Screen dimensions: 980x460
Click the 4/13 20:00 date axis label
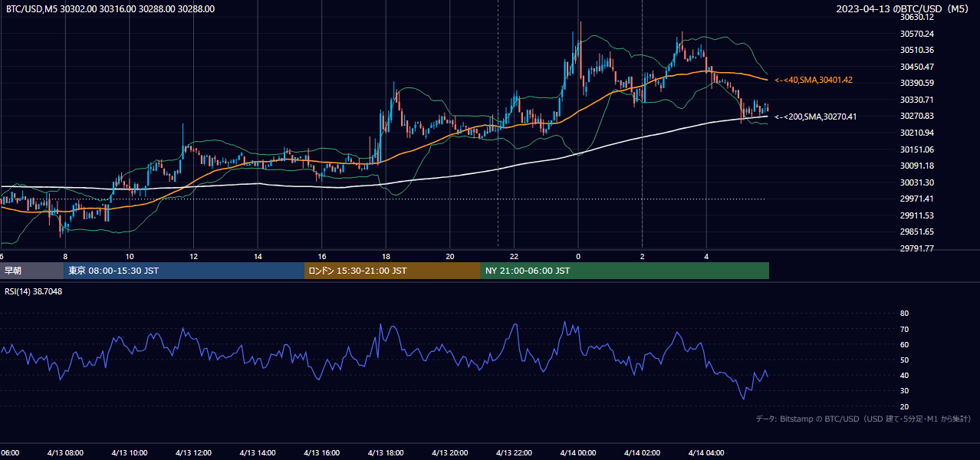click(450, 453)
